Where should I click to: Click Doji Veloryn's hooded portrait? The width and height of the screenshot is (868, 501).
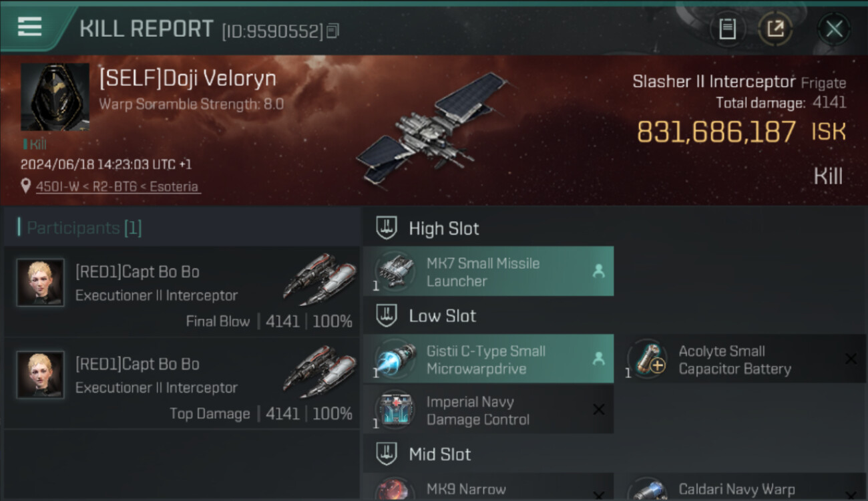point(55,97)
